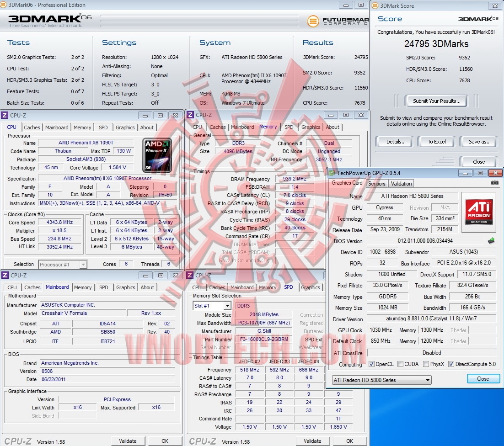
Task: Open CPU tab in CPU-Z SPD window
Action: coord(197,287)
